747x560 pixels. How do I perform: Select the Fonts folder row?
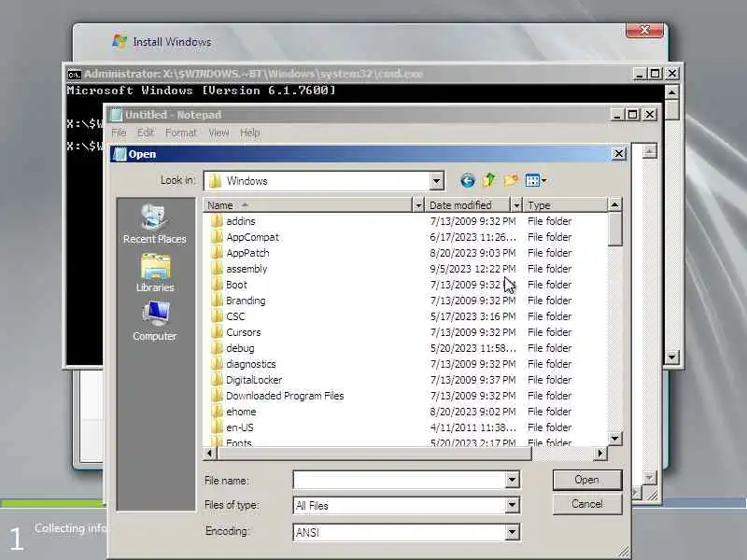[x=407, y=441]
